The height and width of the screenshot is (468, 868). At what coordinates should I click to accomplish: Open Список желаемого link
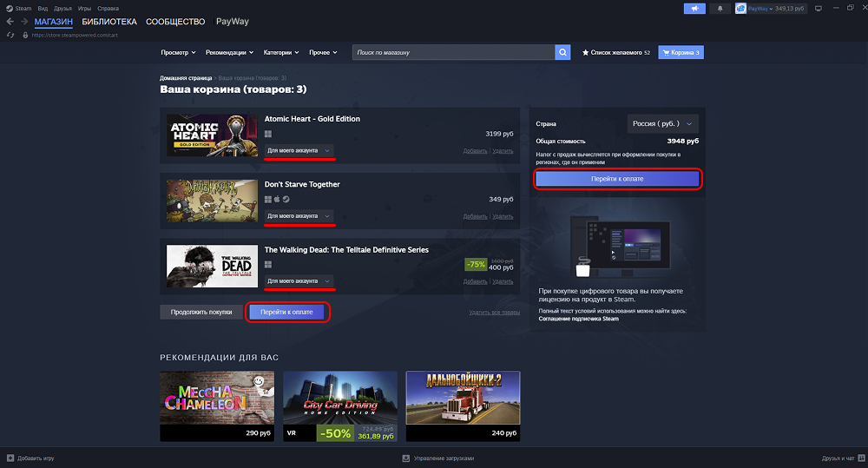click(616, 53)
